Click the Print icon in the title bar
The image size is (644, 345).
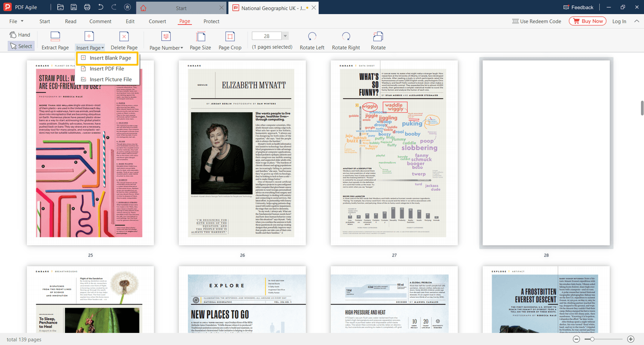(87, 7)
